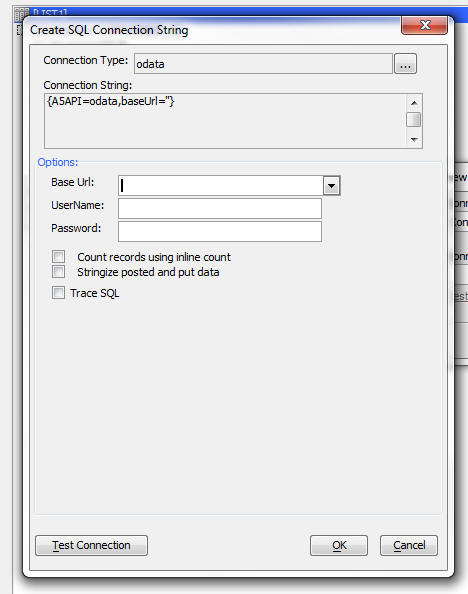Click the Options group label

58,162
